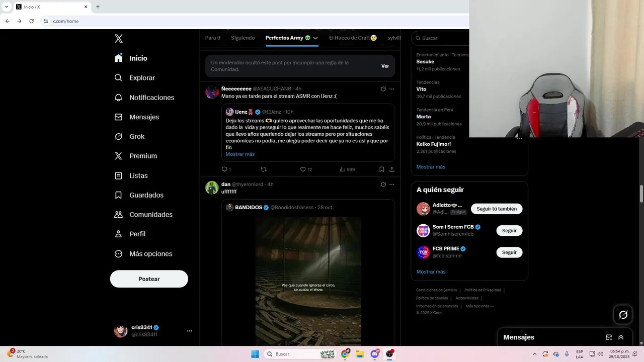Open the Notificaciones bell icon

[x=118, y=98]
